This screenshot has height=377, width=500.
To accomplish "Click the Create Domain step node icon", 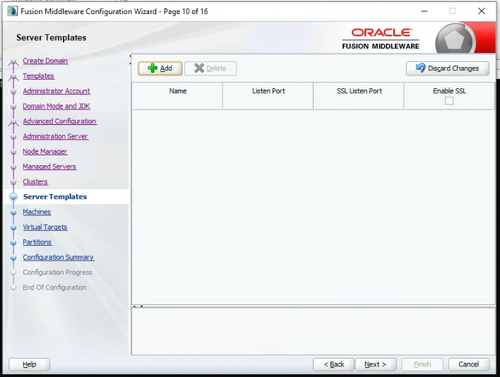I will click(x=13, y=62).
